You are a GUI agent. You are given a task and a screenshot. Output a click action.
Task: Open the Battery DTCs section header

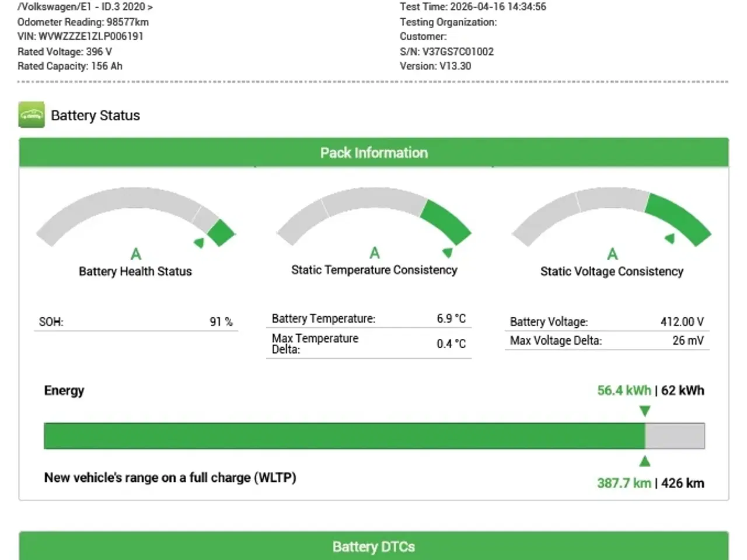coord(373,547)
